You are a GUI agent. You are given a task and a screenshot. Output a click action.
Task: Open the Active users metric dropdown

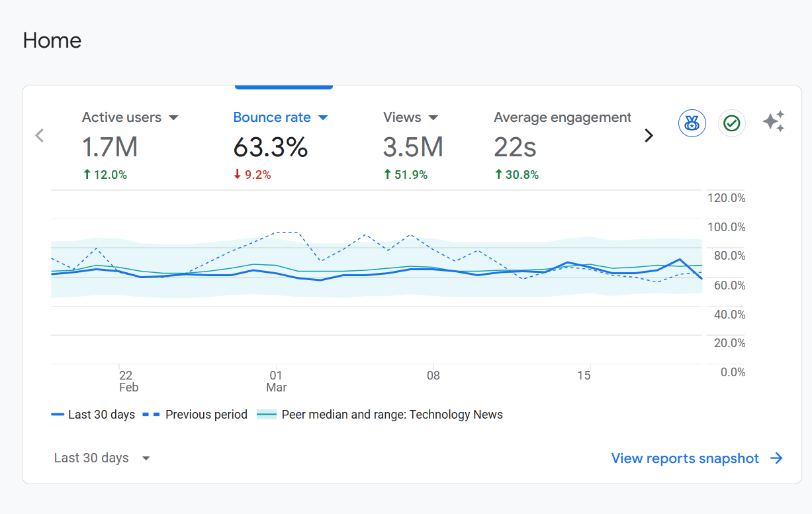tap(173, 117)
